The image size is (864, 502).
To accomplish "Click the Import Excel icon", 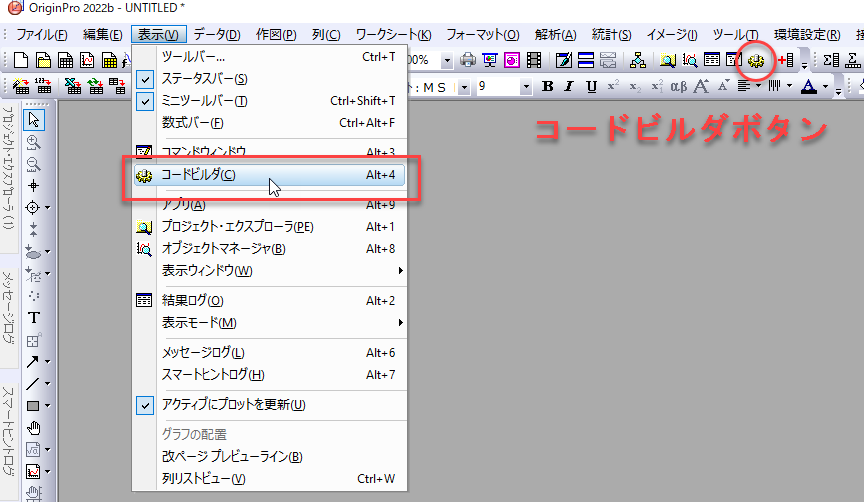I will click(73, 86).
